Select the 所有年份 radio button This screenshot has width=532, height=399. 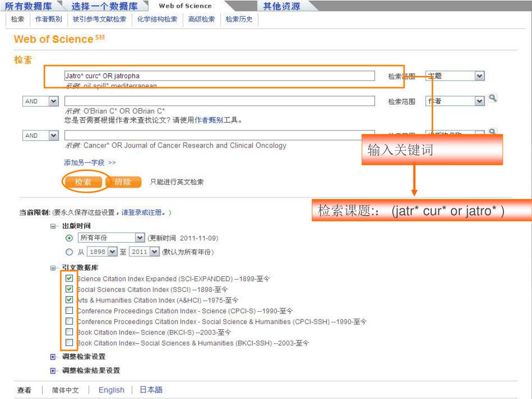coord(69,238)
